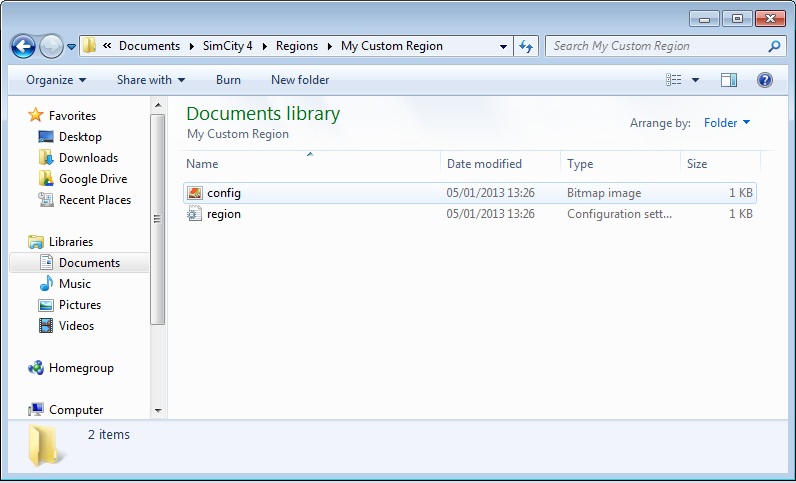Open Computer in navigation pane

tap(76, 410)
